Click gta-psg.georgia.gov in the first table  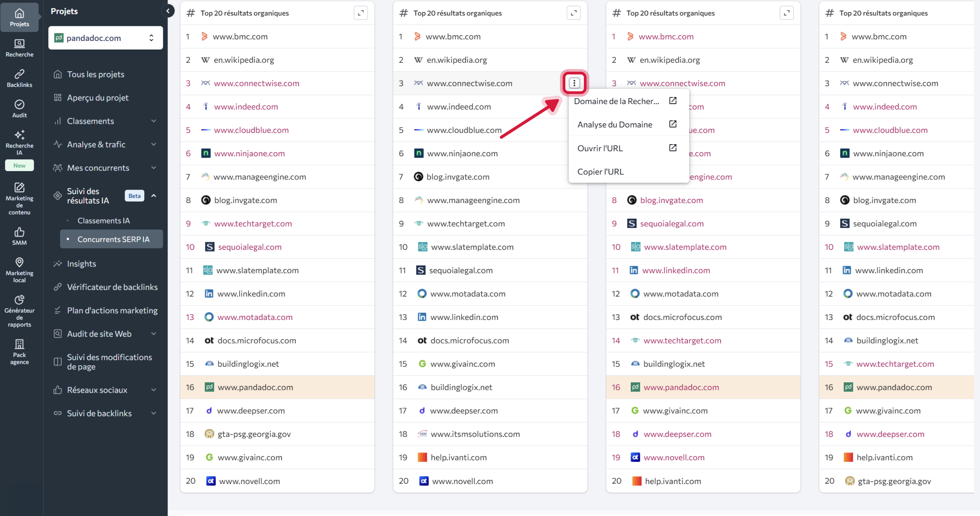pos(254,434)
